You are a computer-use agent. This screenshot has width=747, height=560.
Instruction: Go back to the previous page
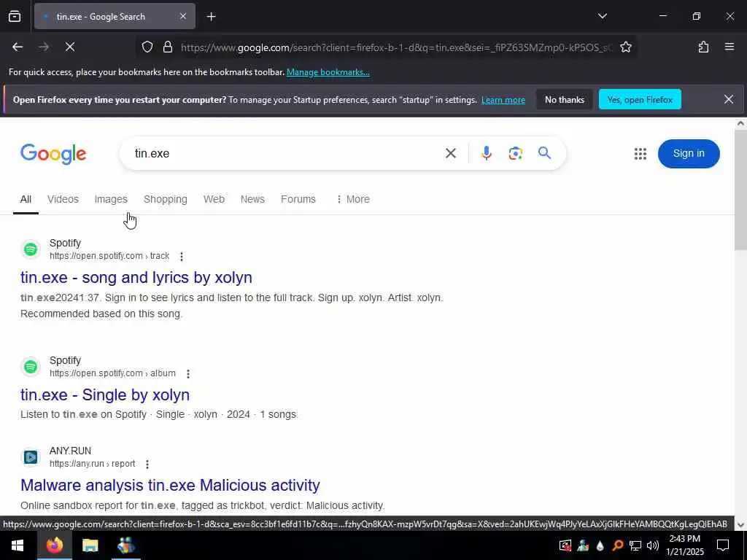(x=18, y=47)
